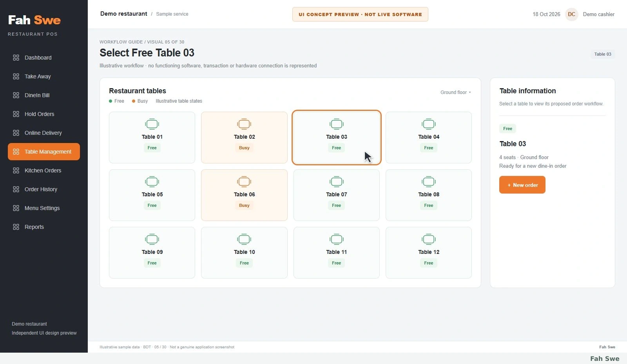Image resolution: width=627 pixels, height=364 pixels.
Task: Click the Free legend indicator
Action: [x=116, y=101]
